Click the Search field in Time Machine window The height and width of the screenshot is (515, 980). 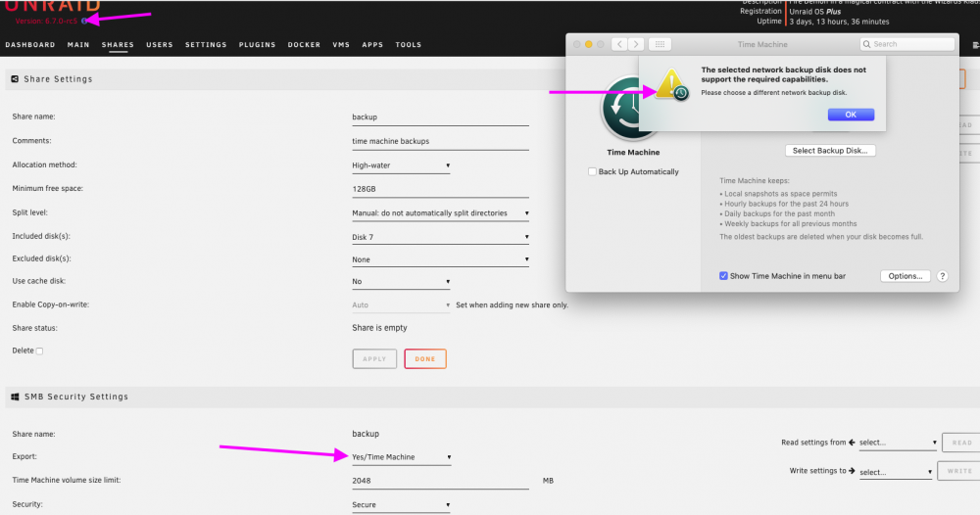coord(907,44)
